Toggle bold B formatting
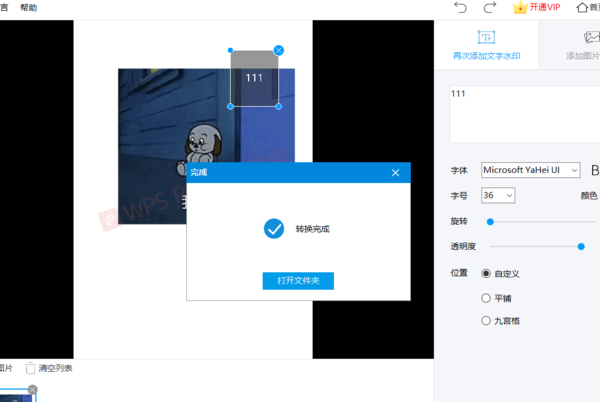 click(x=595, y=170)
